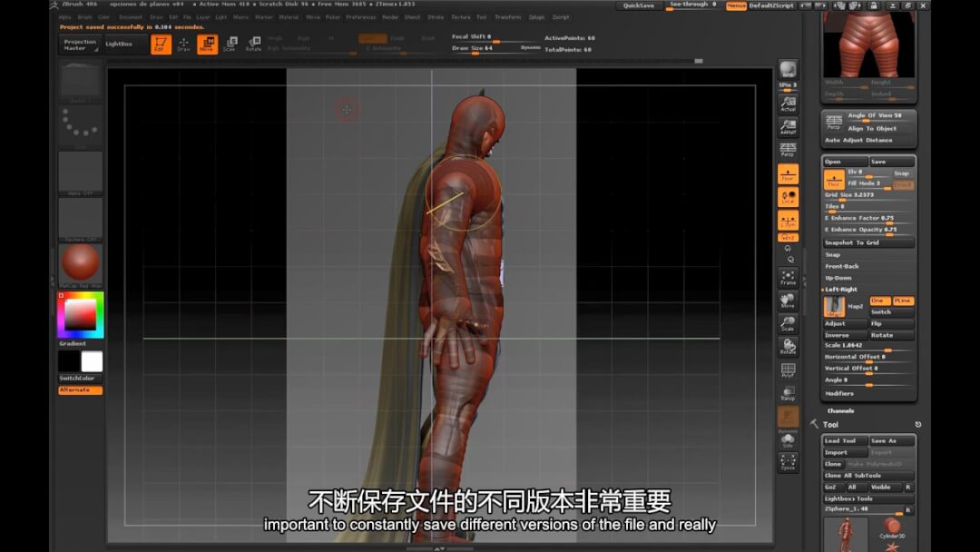
Task: Open the Transform menu
Action: (x=507, y=17)
